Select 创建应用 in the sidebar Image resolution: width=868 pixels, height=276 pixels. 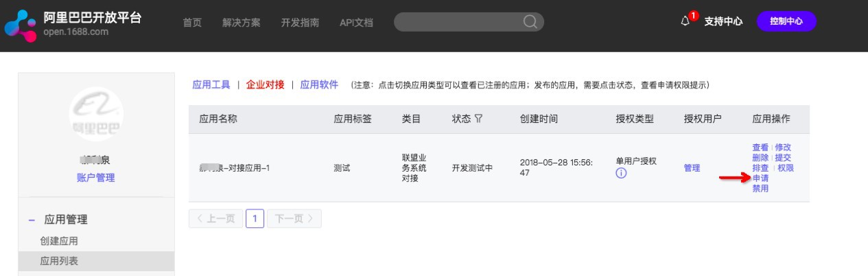coord(59,241)
